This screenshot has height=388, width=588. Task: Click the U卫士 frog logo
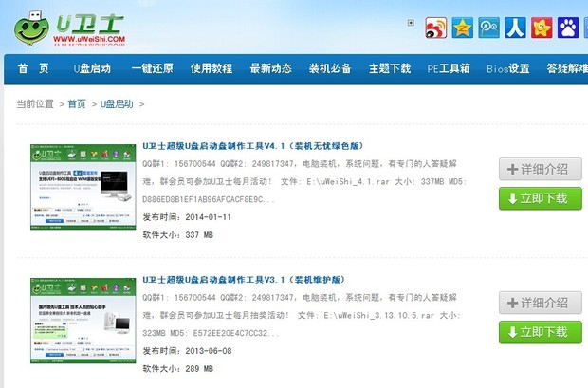coord(32,28)
